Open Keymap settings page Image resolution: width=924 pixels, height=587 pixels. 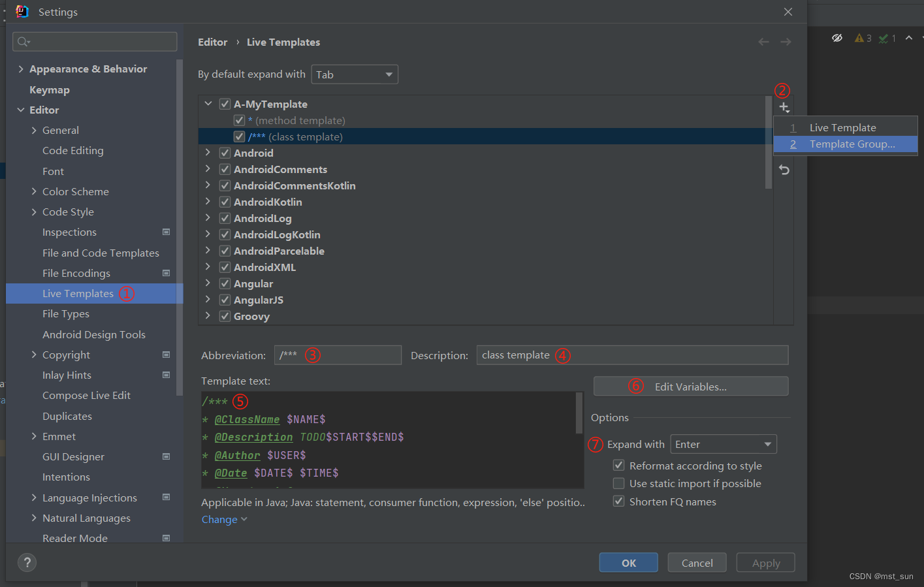tap(50, 89)
